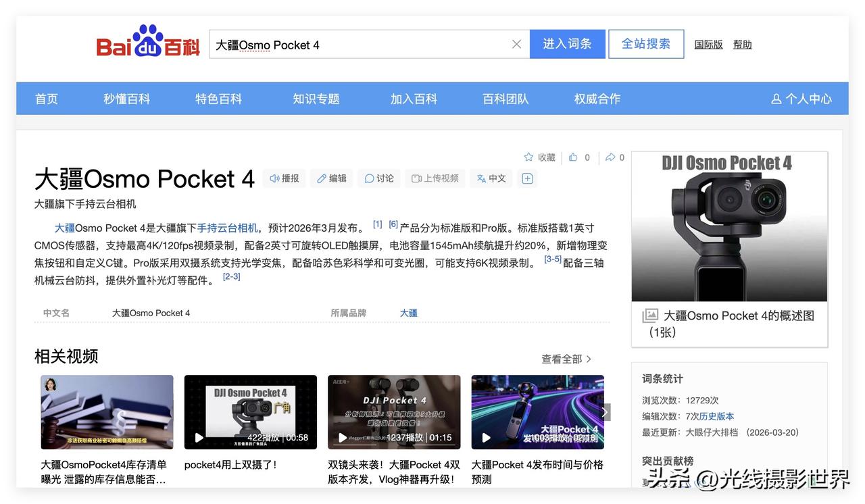The height and width of the screenshot is (504, 865).
Task: Click the 上传视频 upload video icon
Action: [415, 178]
